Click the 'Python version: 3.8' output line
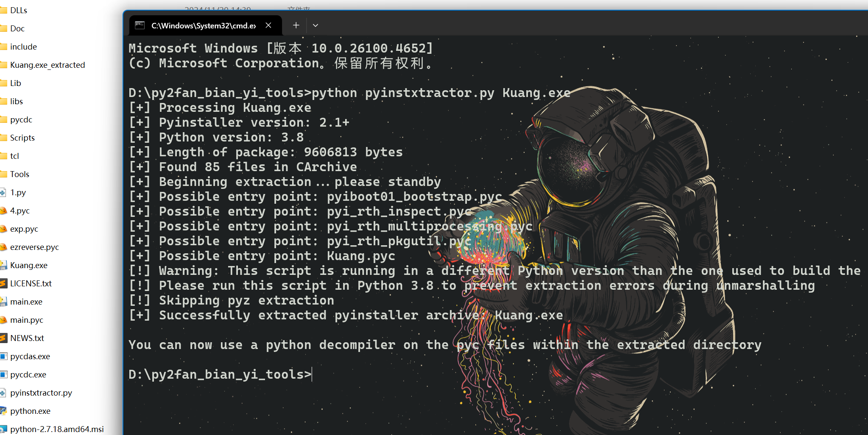This screenshot has height=435, width=868. click(x=216, y=137)
